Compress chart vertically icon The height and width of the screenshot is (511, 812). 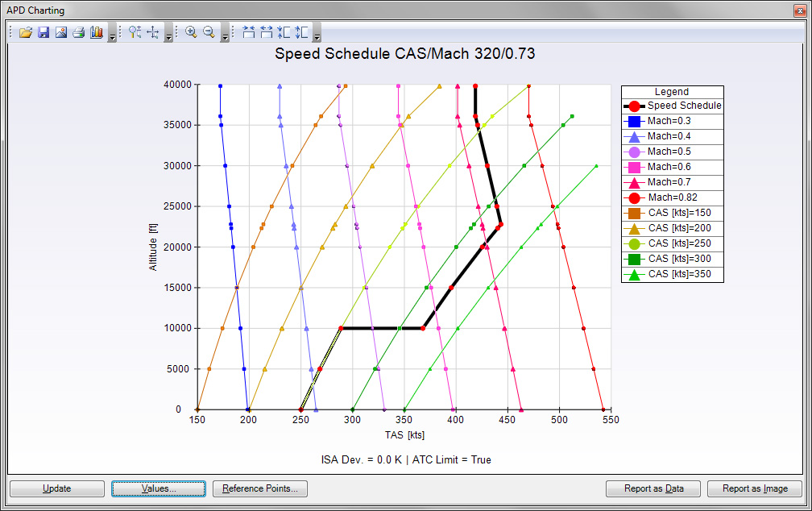point(284,33)
